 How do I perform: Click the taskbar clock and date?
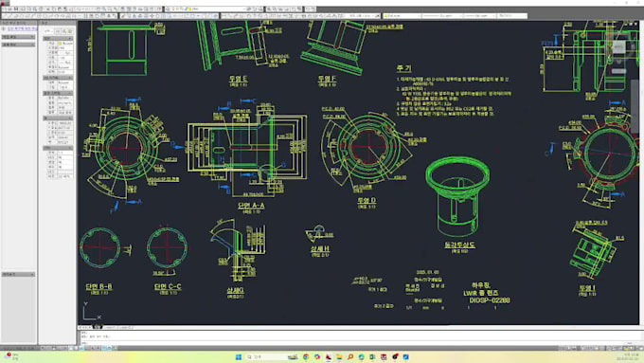click(628, 356)
